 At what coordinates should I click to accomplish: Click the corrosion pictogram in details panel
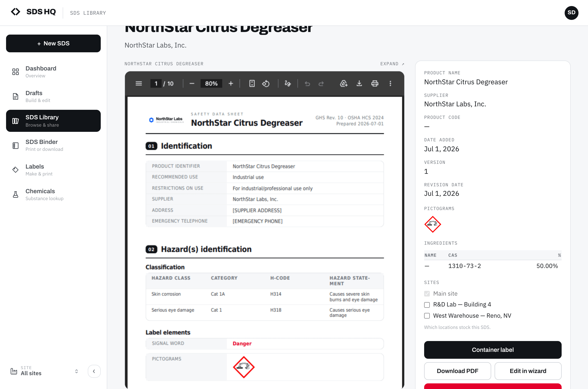[432, 224]
